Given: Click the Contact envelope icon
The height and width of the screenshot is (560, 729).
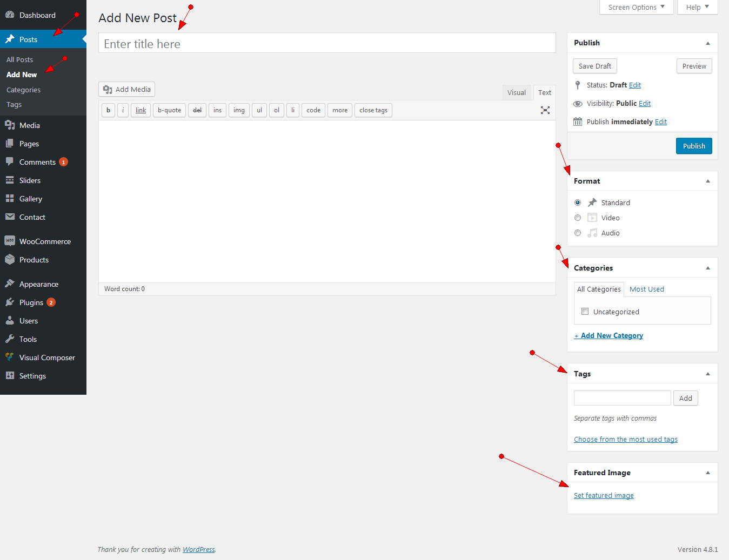Looking at the screenshot, I should pyautogui.click(x=10, y=217).
